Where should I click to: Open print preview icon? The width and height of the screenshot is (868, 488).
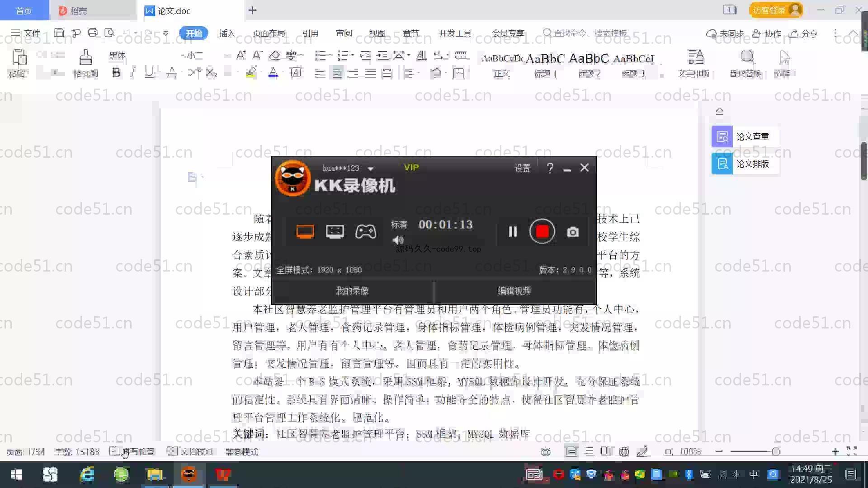tap(109, 33)
